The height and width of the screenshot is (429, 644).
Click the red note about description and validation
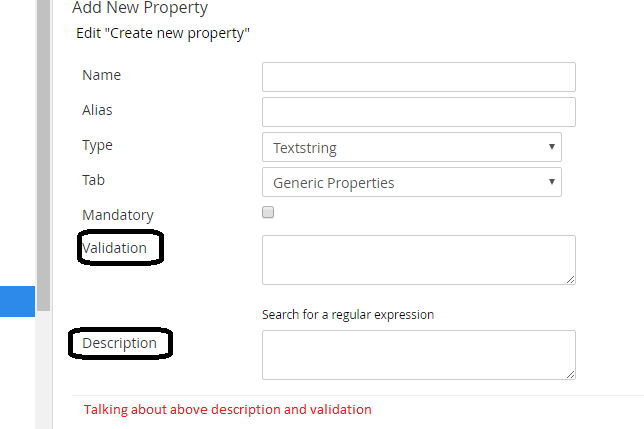point(227,409)
